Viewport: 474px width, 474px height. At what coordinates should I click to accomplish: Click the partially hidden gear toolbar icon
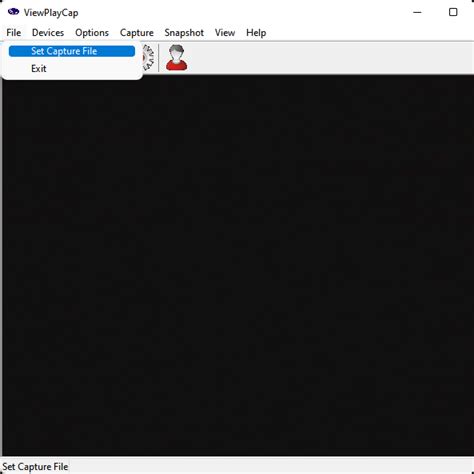click(x=148, y=58)
